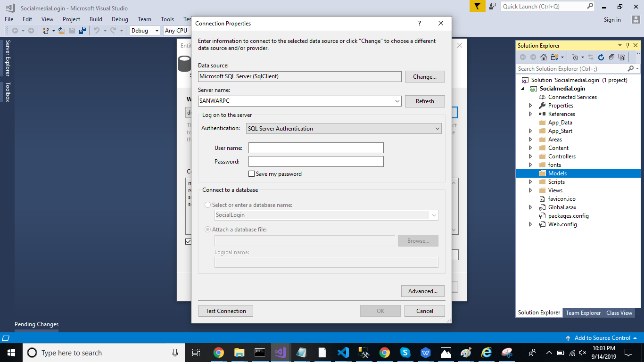Click the Search Solution Explorer field
644x362 pixels.
click(578, 69)
